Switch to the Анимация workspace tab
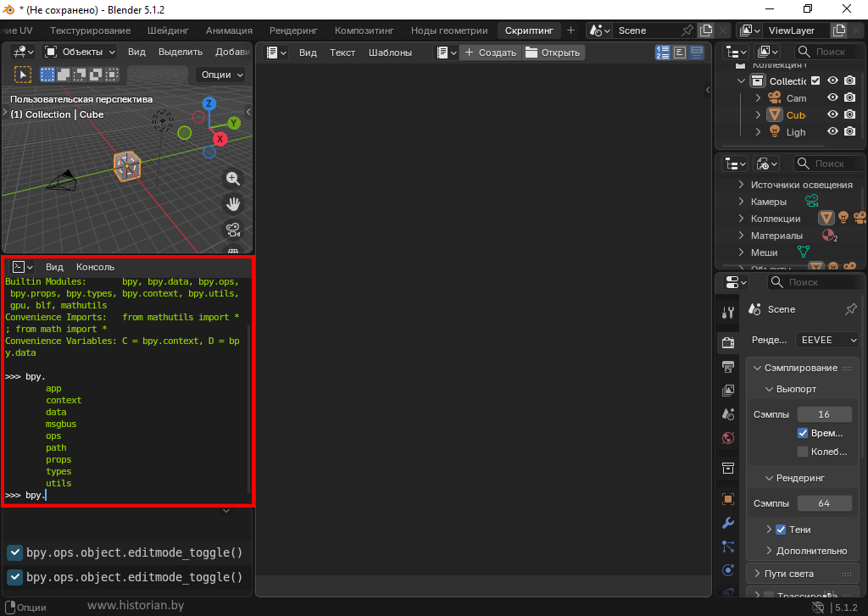This screenshot has width=868, height=616. click(229, 31)
